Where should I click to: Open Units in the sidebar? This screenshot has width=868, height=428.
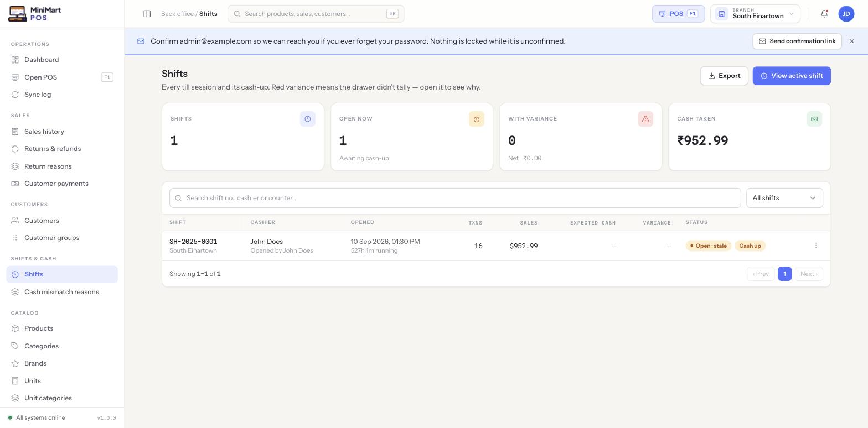[62, 381]
